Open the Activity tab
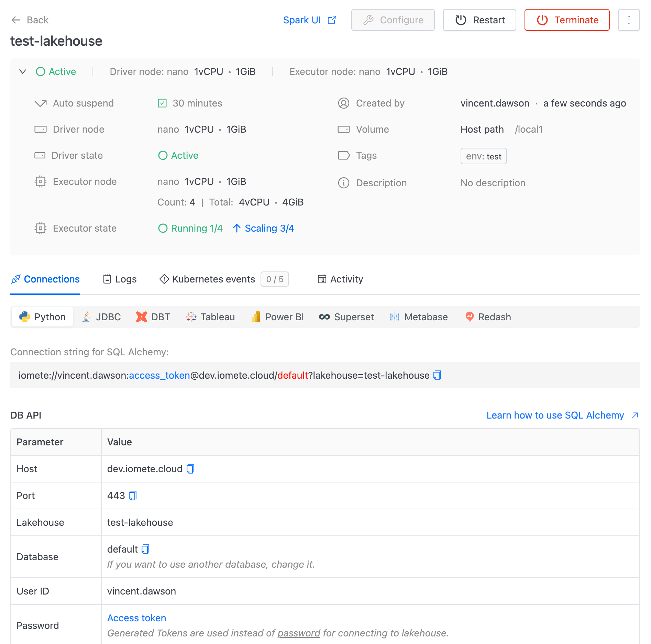This screenshot has height=644, width=651. click(340, 279)
